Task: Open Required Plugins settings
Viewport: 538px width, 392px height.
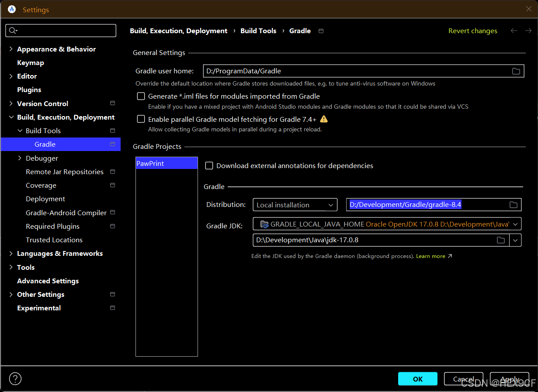Action: coord(52,226)
